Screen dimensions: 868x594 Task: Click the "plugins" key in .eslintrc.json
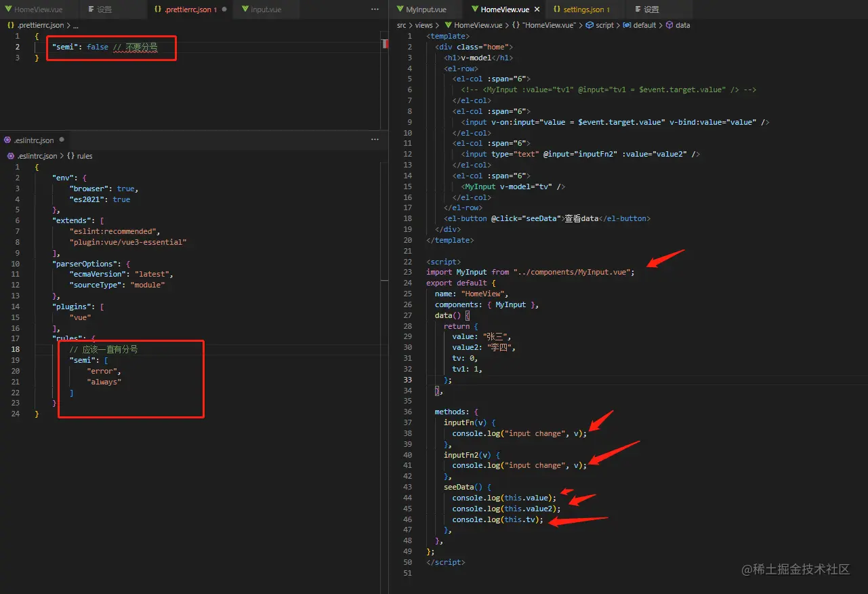click(71, 306)
